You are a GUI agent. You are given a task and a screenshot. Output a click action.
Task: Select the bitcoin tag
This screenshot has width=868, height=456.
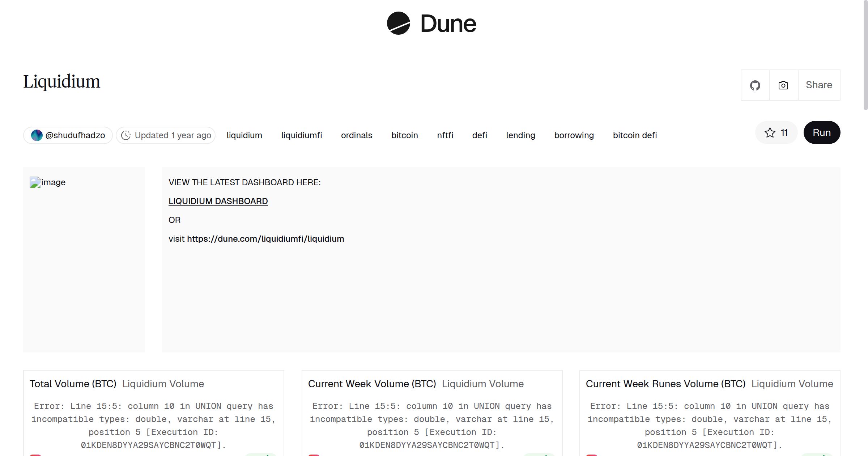point(404,135)
